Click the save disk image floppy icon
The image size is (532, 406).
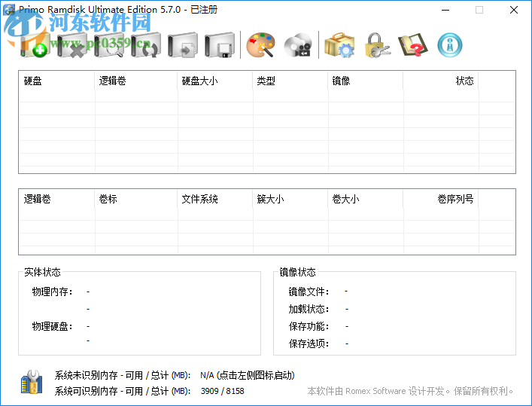(220, 45)
